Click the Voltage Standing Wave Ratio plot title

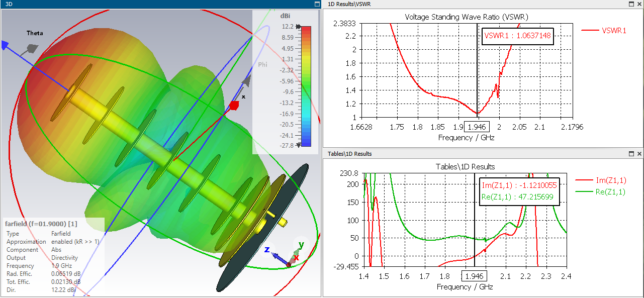tap(466, 17)
